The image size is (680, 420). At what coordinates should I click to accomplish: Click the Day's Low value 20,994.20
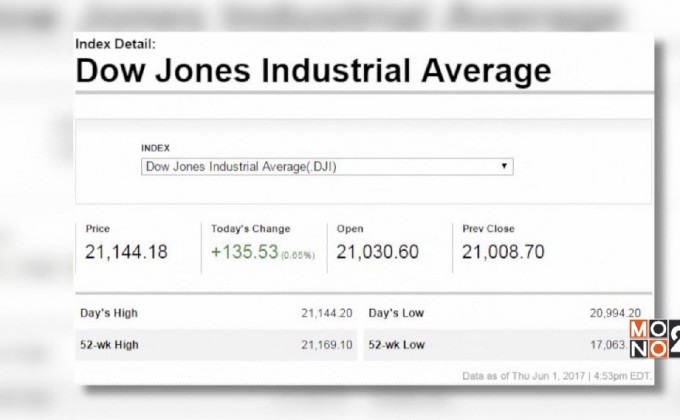(x=615, y=313)
